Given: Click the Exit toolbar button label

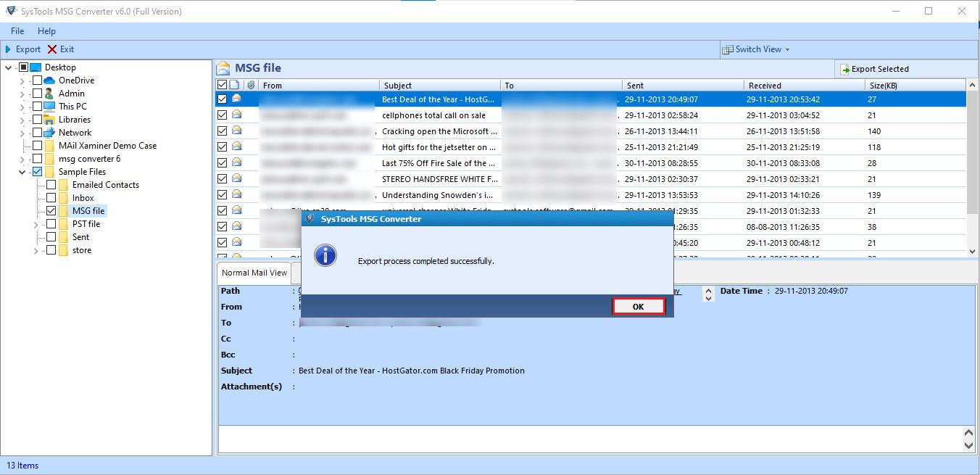Looking at the screenshot, I should pos(67,49).
